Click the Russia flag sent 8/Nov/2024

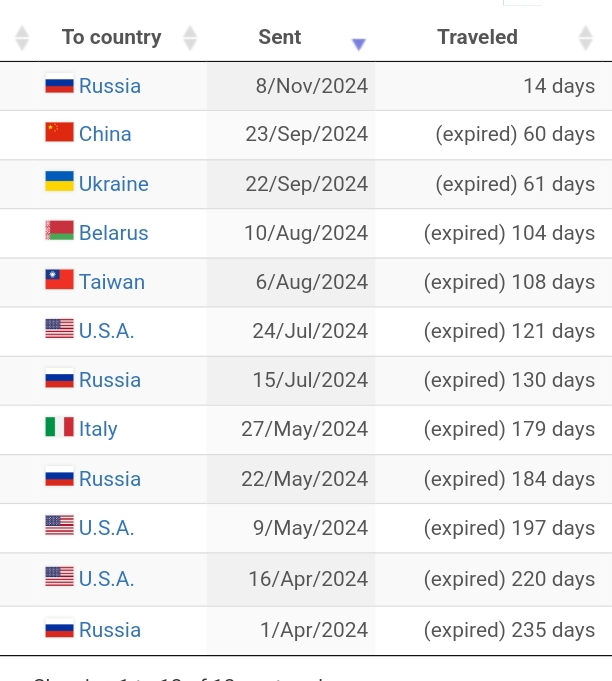60,83
